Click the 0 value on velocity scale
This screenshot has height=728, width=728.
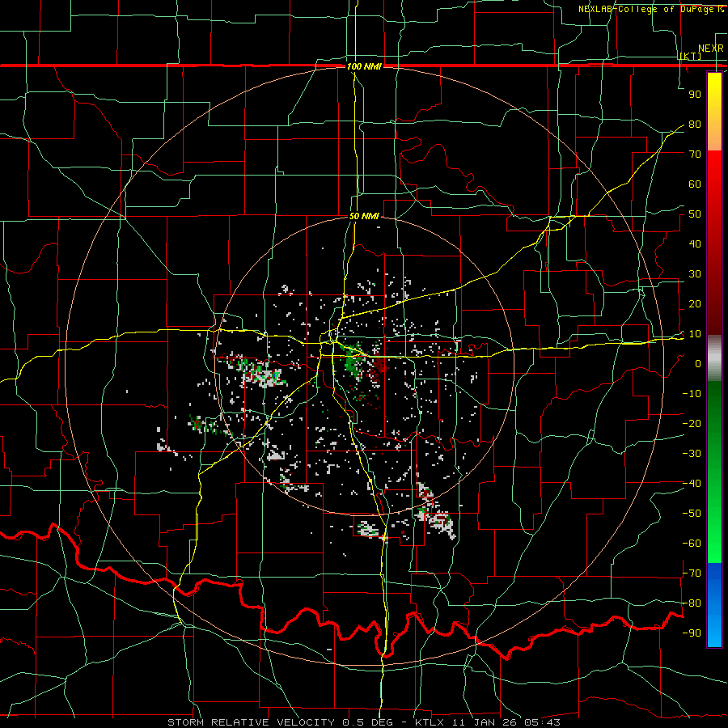coord(698,364)
